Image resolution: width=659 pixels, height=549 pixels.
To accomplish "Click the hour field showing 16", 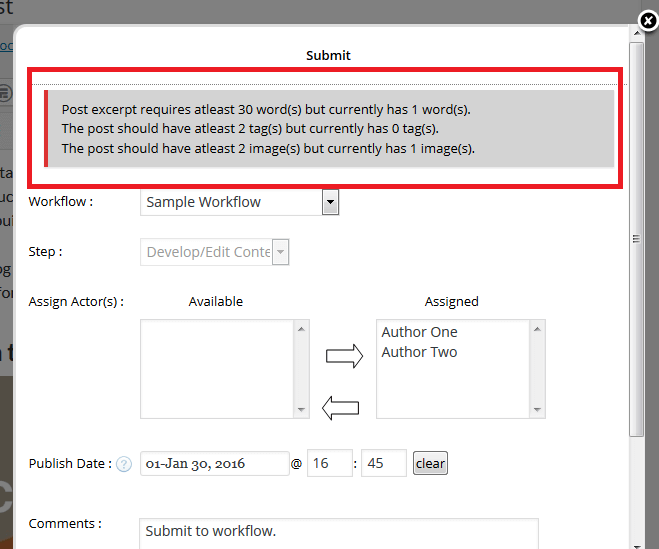I will [x=330, y=464].
